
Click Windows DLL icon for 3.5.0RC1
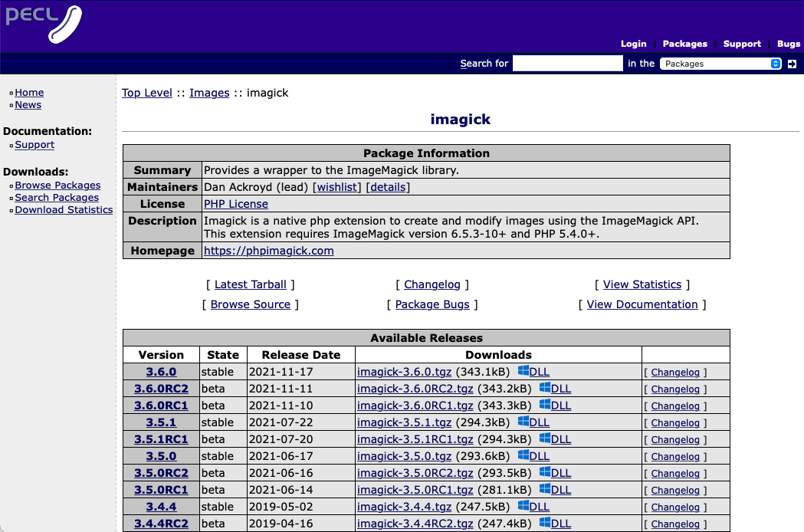click(544, 489)
